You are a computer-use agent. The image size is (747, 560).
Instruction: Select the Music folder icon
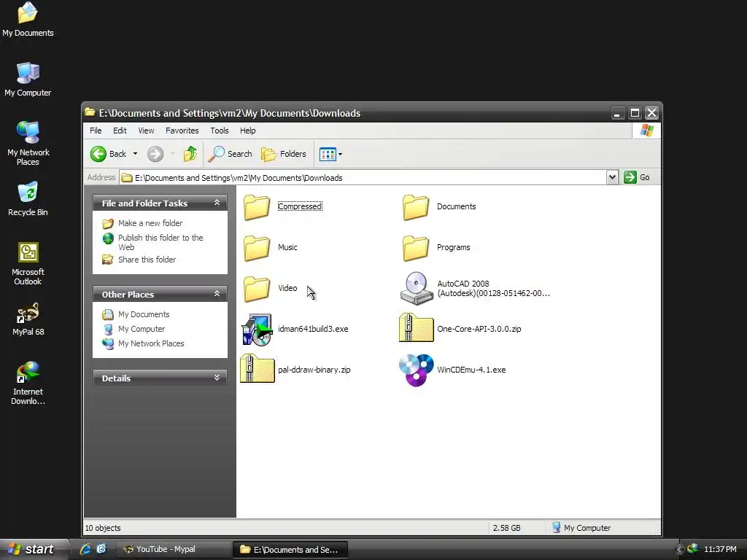[x=257, y=248]
